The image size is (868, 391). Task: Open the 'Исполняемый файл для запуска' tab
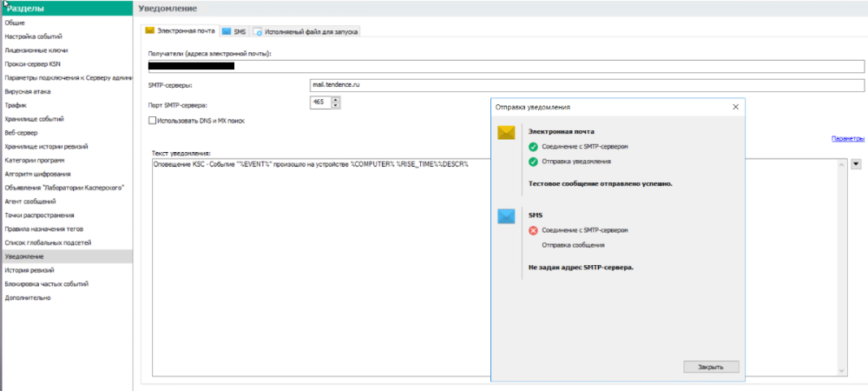306,31
